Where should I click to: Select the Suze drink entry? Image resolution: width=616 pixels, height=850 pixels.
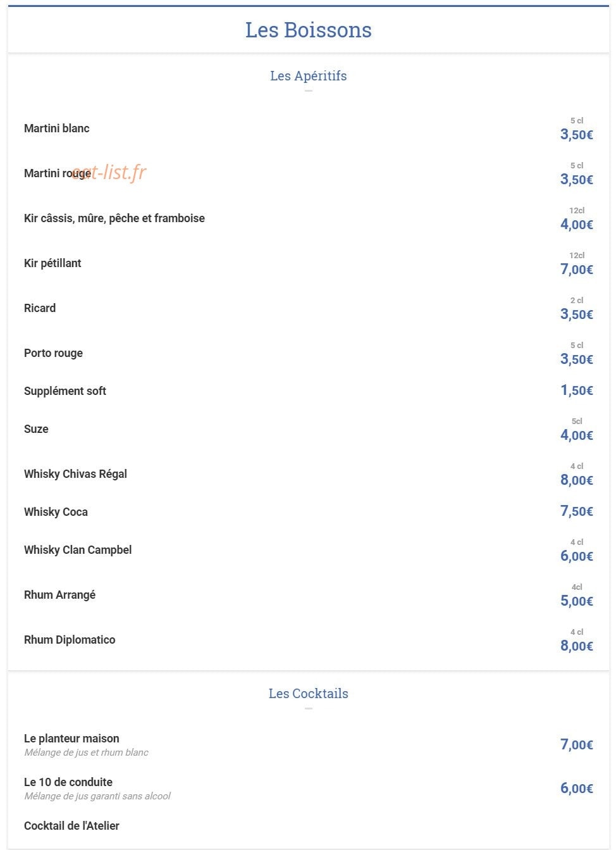(36, 429)
